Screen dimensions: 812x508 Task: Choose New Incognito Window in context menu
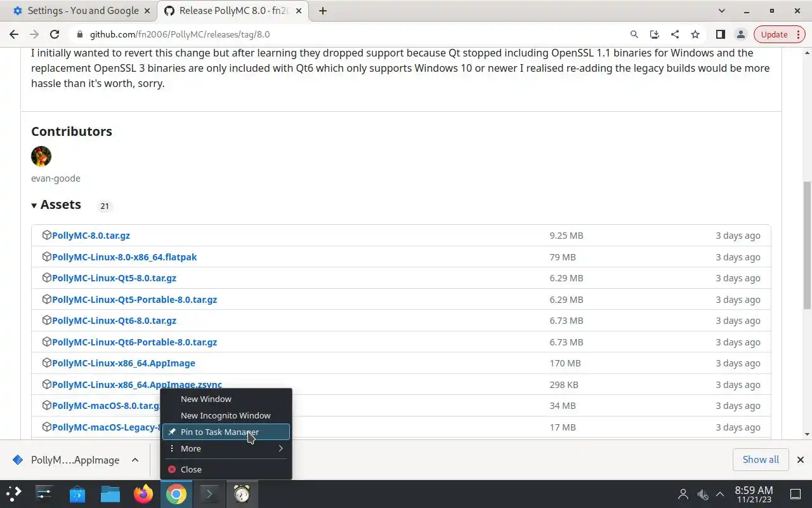click(226, 415)
